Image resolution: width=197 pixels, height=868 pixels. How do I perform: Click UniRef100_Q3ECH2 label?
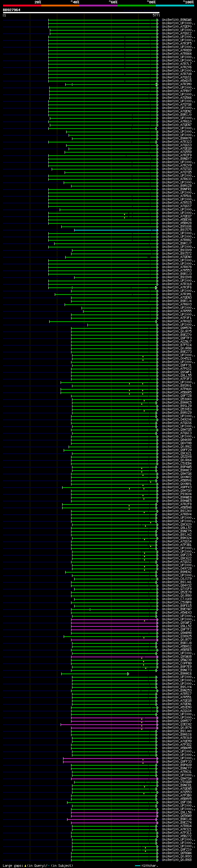(x=177, y=724)
